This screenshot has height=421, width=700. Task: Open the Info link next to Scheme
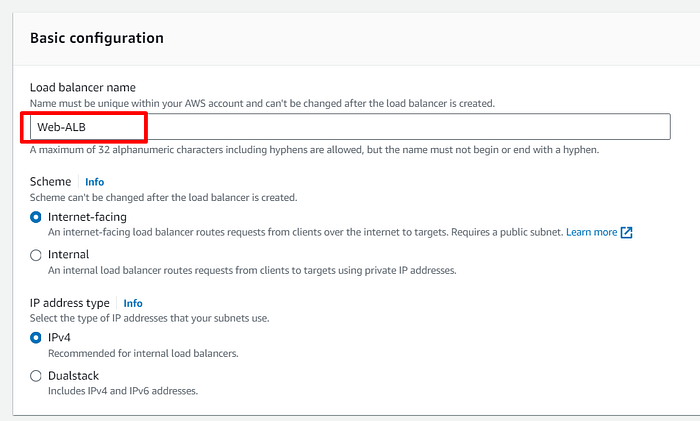point(95,182)
